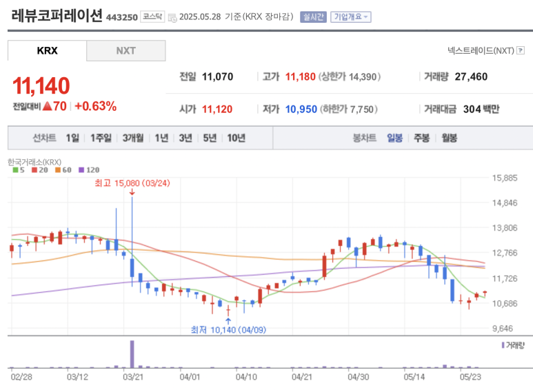Screen dimensions: 533x392
Task: Select the 1일 line chart period
Action: coord(72,138)
